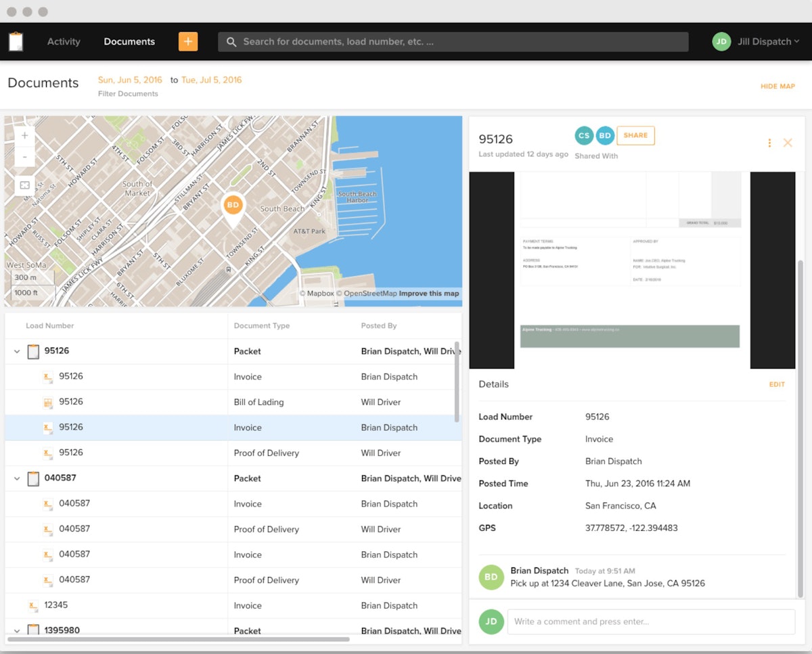Collapse the 95126 packet group
The image size is (812, 654).
pyautogui.click(x=16, y=351)
